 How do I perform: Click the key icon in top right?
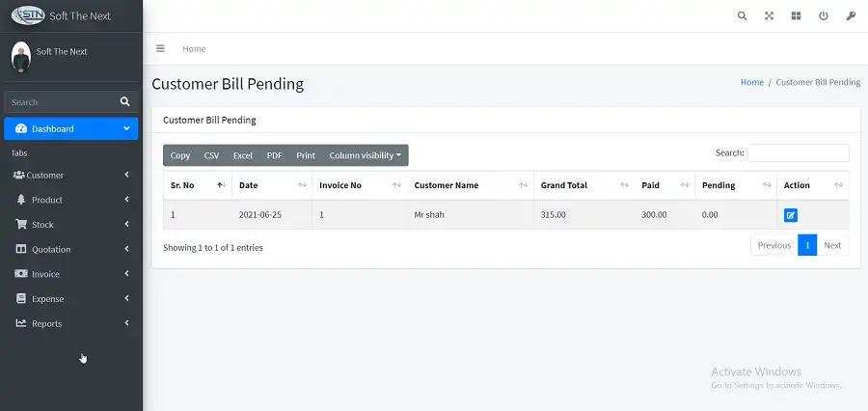click(x=851, y=16)
